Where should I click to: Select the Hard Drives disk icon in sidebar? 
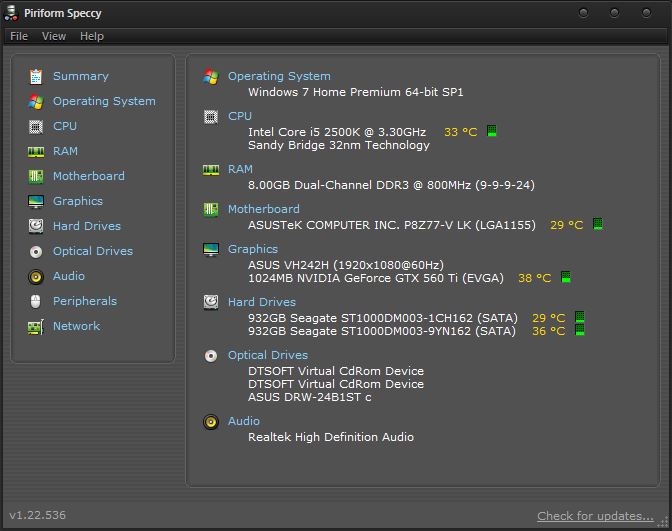pos(36,226)
